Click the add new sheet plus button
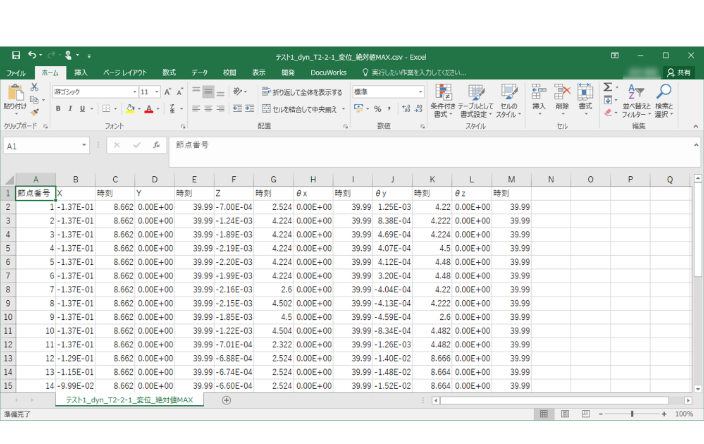 (x=226, y=400)
